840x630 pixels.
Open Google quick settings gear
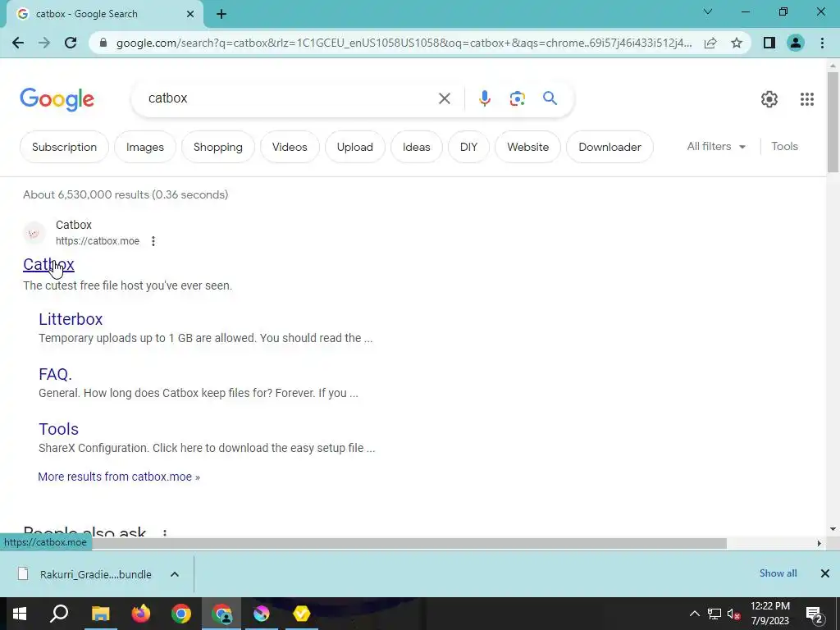coord(769,99)
